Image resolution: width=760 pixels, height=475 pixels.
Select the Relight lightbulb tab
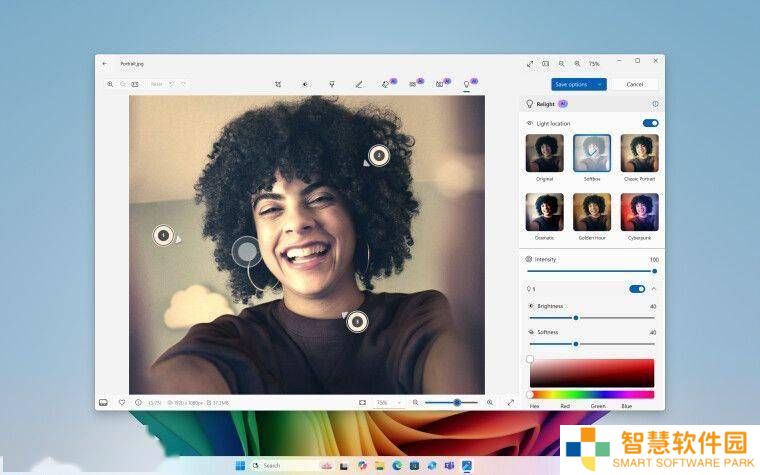click(x=467, y=84)
